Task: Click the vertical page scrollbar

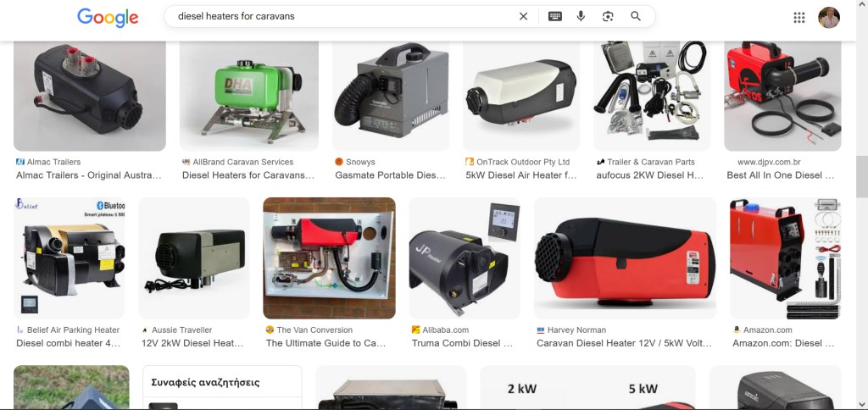Action: 861,176
